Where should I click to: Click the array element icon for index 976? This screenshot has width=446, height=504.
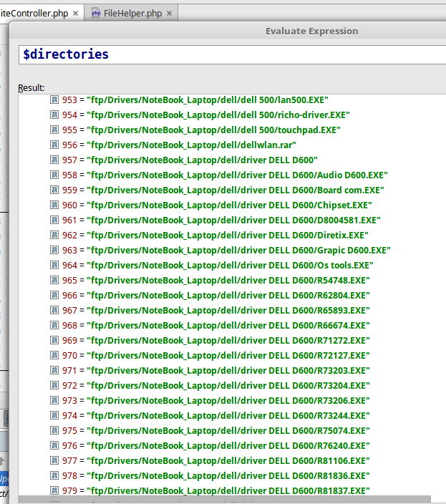pyautogui.click(x=54, y=445)
